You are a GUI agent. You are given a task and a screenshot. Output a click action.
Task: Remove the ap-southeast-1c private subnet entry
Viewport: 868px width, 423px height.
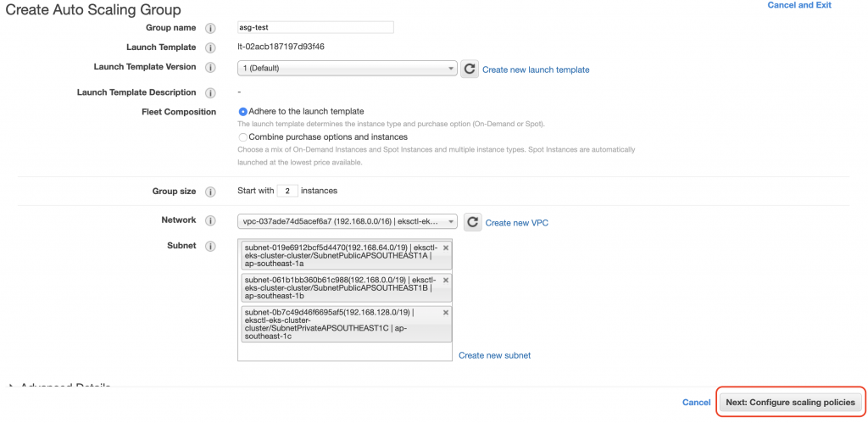446,312
